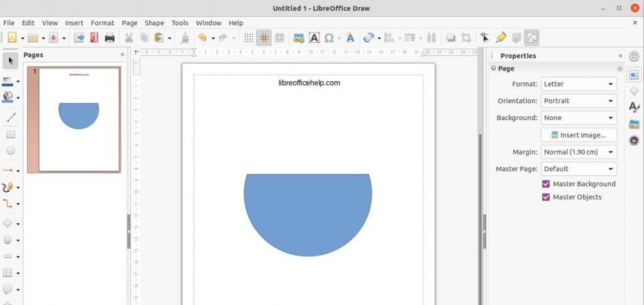644x305 pixels.
Task: Open the Navigator sidebar deck
Action: pos(634,141)
